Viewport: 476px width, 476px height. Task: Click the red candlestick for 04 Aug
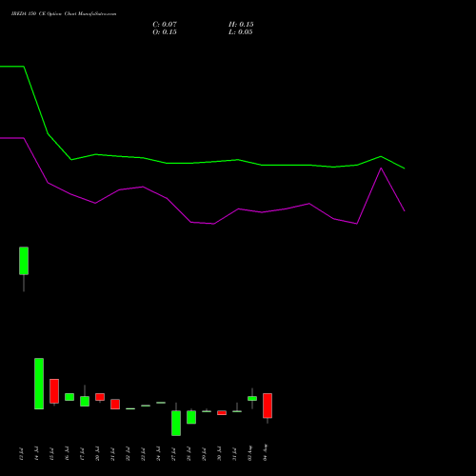[x=268, y=406]
